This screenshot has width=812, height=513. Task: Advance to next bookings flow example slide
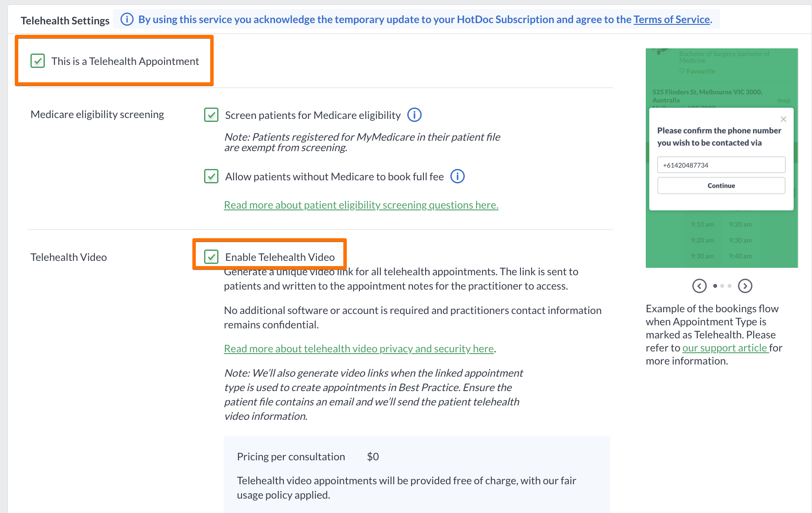coord(745,286)
